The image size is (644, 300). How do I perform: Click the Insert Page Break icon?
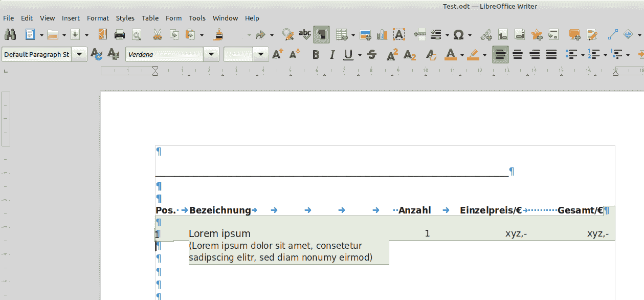pos(420,35)
